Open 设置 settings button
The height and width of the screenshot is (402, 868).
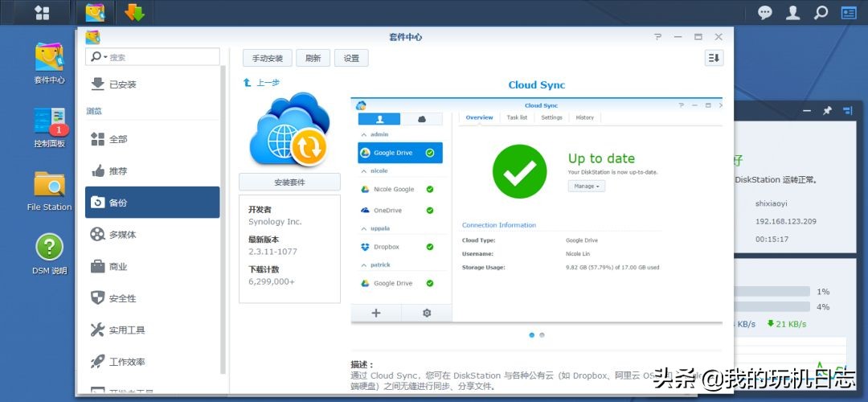point(351,58)
